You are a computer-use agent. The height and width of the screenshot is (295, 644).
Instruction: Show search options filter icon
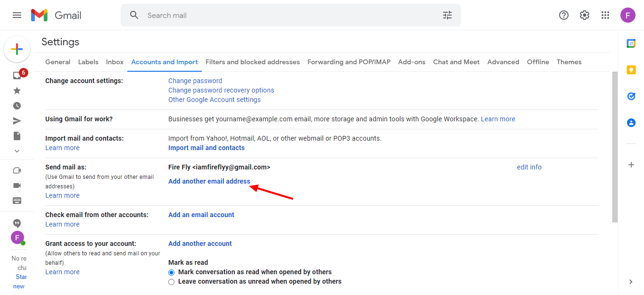coord(447,15)
